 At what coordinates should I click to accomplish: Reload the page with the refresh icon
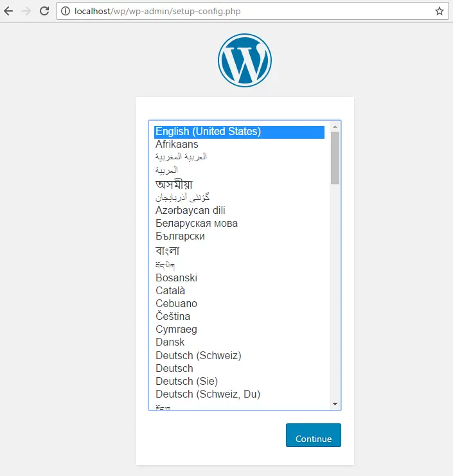44,11
